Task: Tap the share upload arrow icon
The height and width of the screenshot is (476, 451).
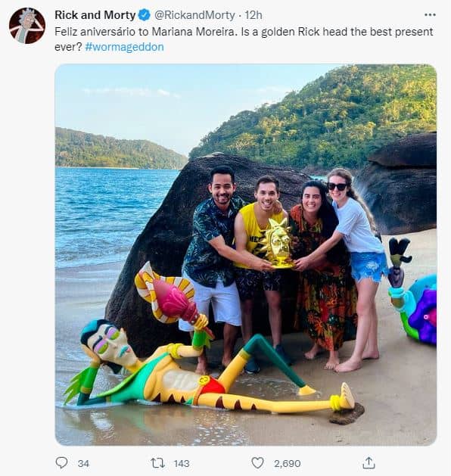Action: coord(369,462)
